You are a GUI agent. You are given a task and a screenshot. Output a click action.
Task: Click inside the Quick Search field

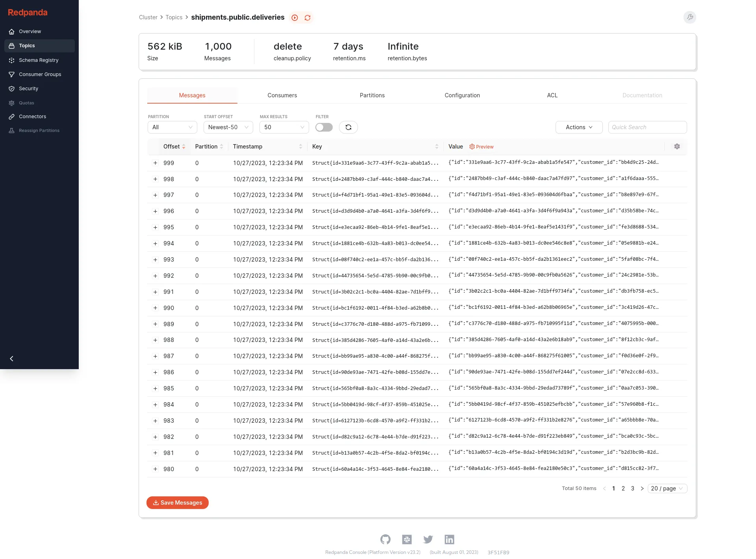coord(647,127)
